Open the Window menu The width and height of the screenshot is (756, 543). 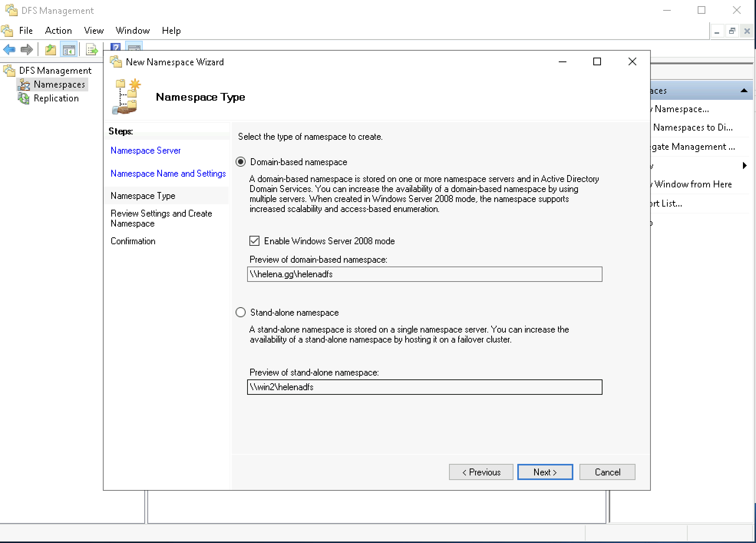pos(132,31)
